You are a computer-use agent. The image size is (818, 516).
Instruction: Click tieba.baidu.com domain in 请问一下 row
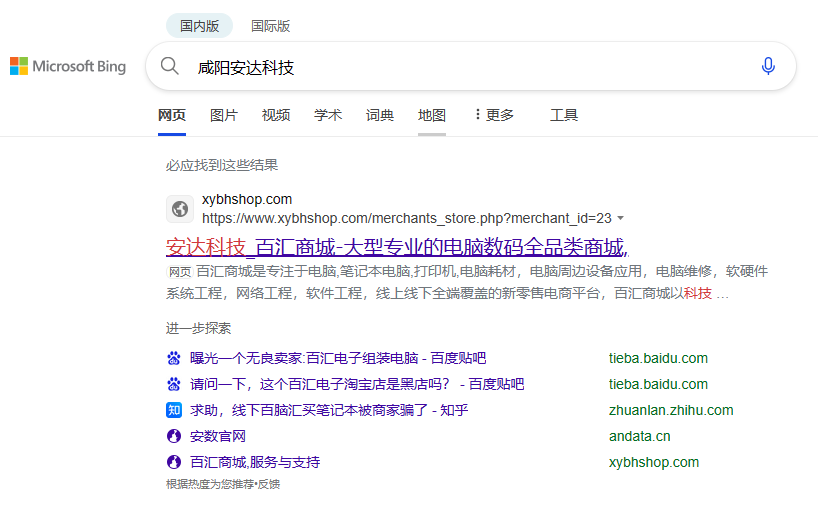pyautogui.click(x=658, y=384)
